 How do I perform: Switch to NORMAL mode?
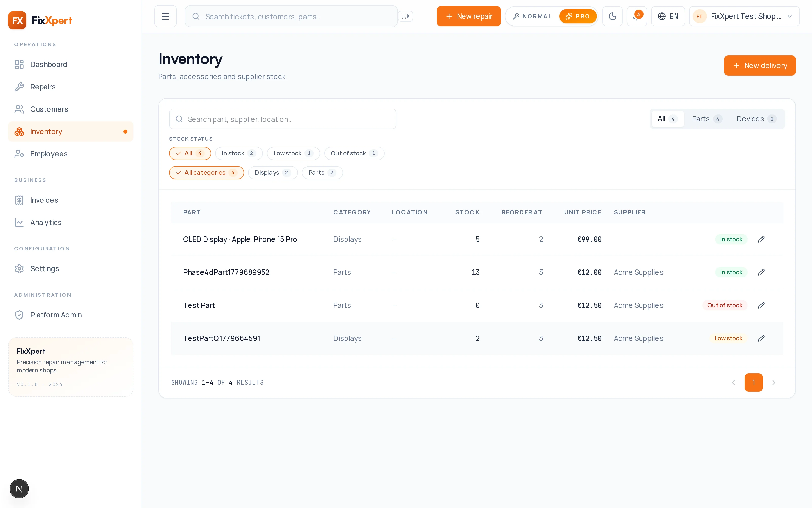coord(532,16)
